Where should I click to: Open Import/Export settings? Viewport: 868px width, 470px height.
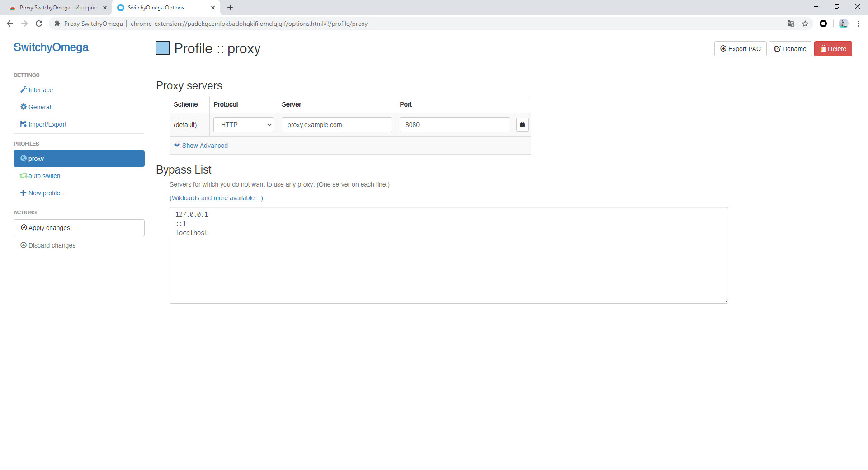pos(43,124)
